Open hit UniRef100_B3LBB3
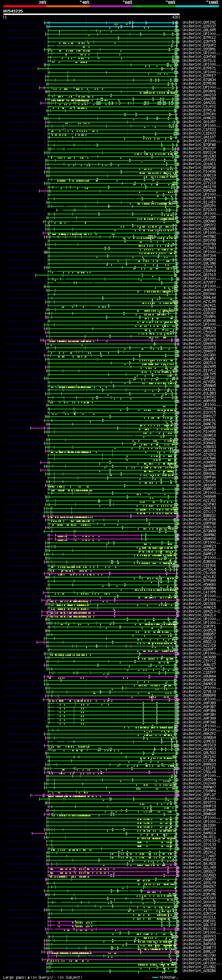 (199, 393)
